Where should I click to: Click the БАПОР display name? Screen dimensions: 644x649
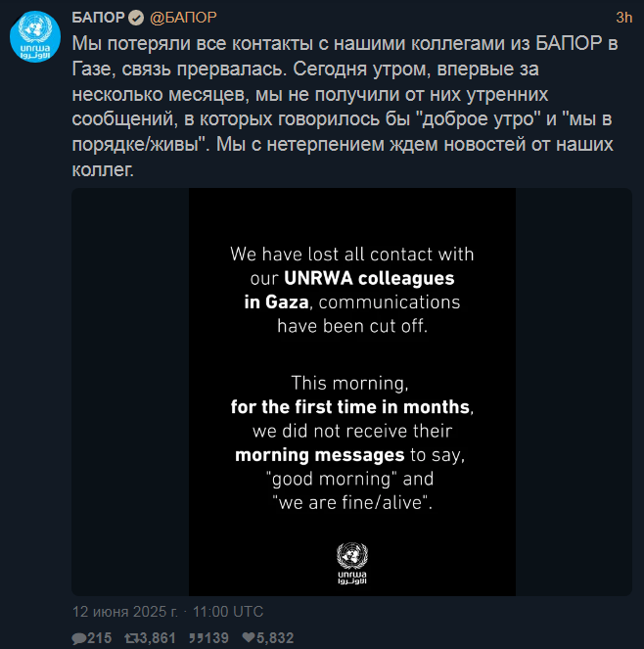click(x=98, y=18)
